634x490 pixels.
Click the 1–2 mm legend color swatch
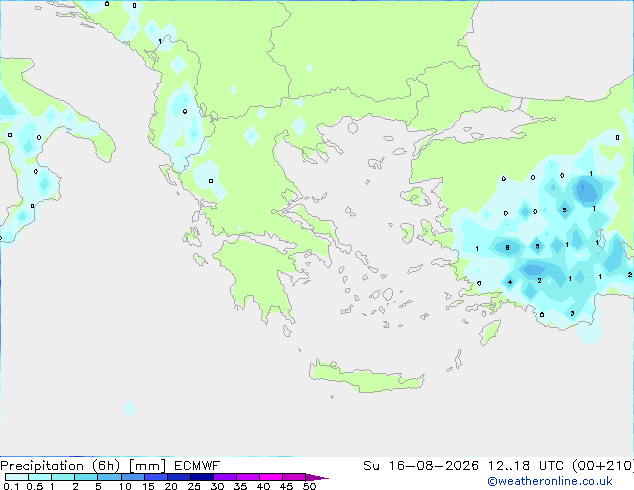click(x=63, y=477)
